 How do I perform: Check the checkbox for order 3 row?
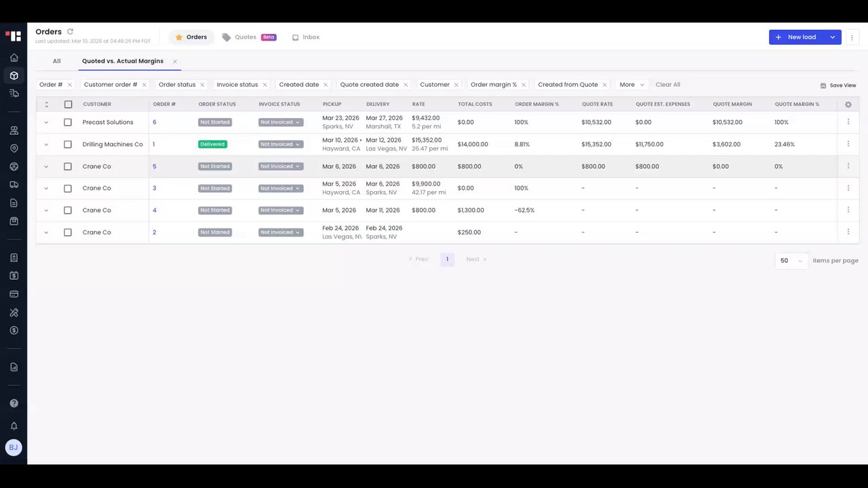pyautogui.click(x=68, y=188)
